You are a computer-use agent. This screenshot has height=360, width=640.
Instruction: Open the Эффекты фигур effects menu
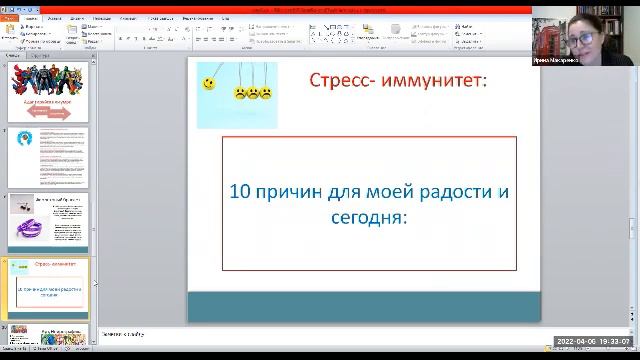(429, 41)
